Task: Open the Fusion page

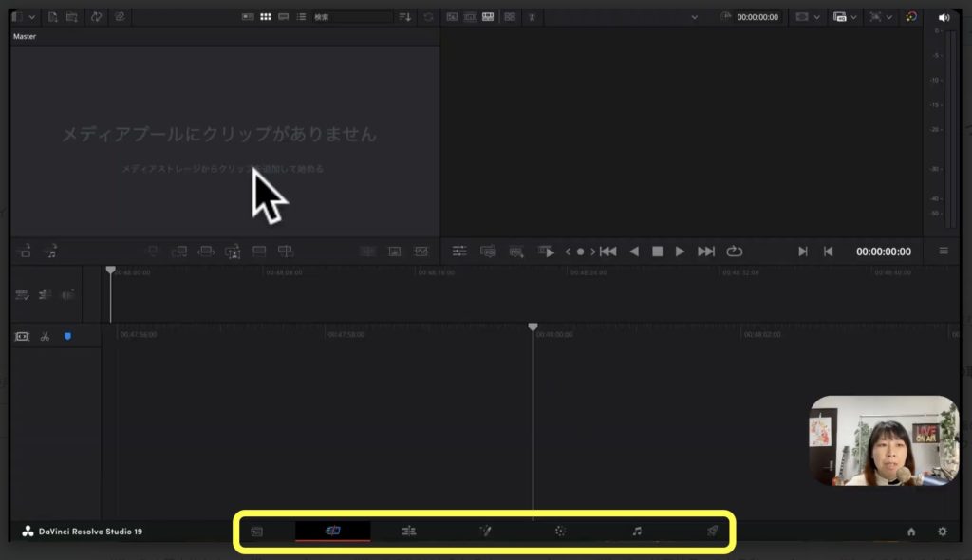Action: [484, 532]
